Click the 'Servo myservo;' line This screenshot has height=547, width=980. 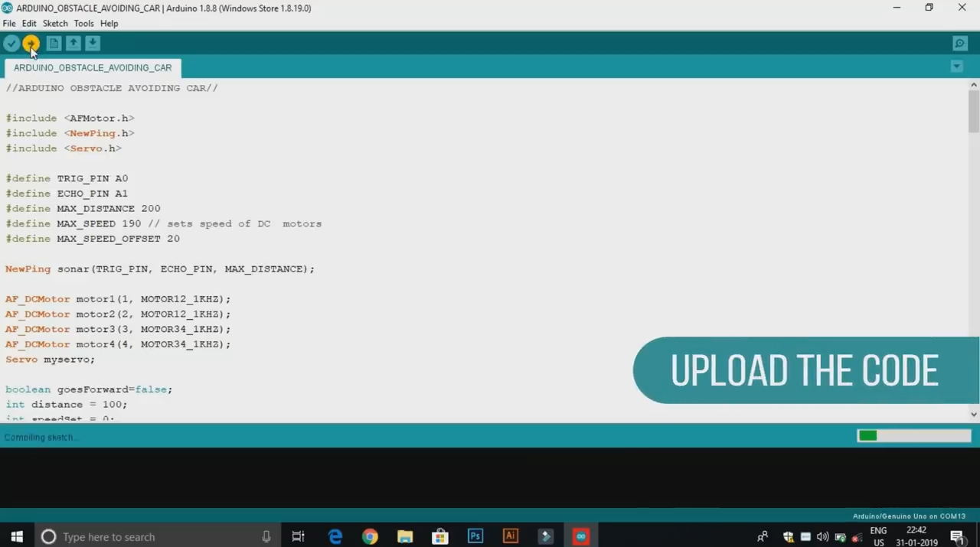point(51,360)
